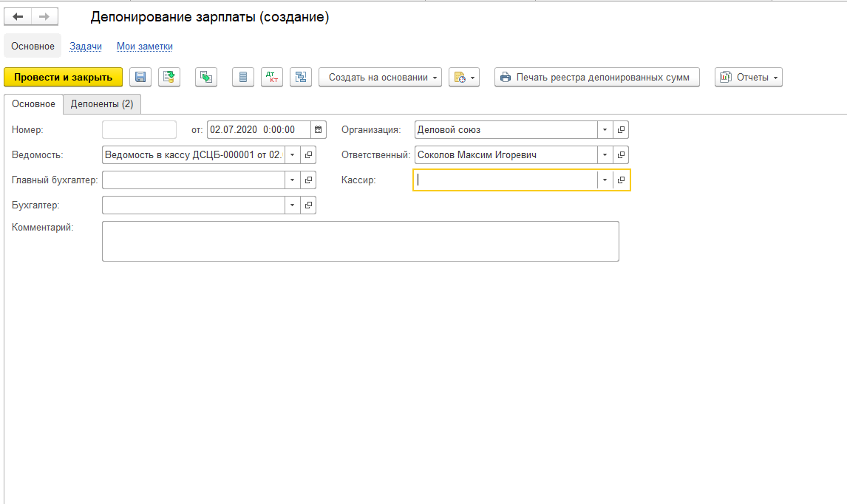847x504 pixels.
Task: Open calendar picker in the date field
Action: tap(318, 130)
